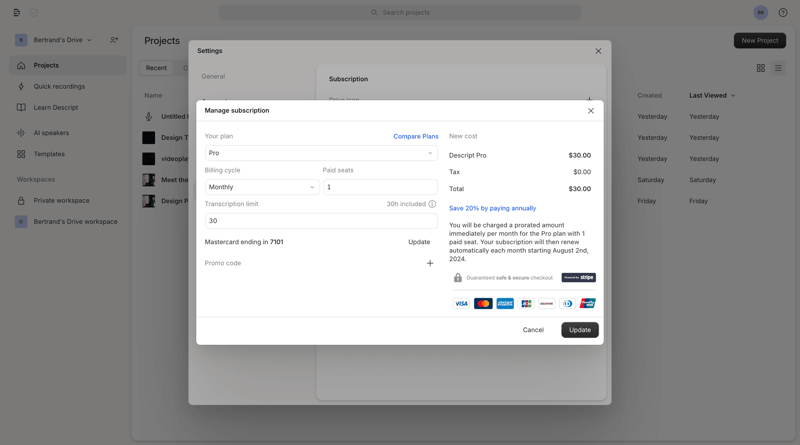800x445 pixels.
Task: Click the Created column header
Action: 649,95
